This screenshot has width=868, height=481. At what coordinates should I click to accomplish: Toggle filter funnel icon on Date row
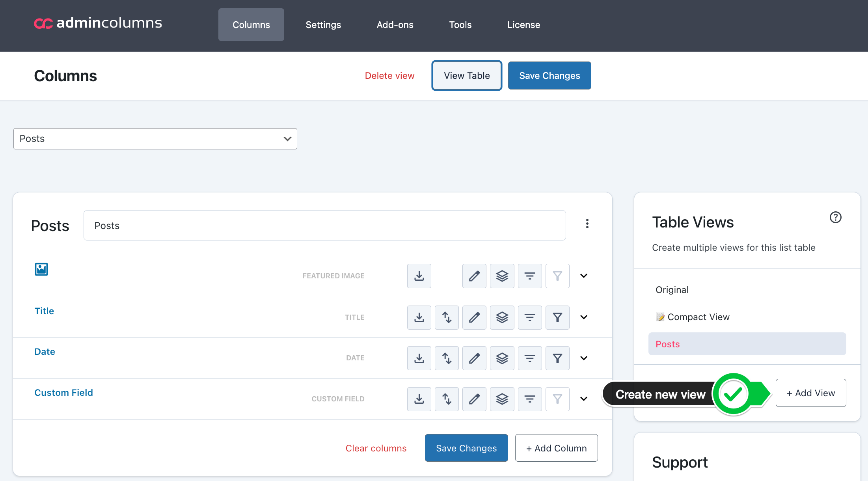click(557, 358)
